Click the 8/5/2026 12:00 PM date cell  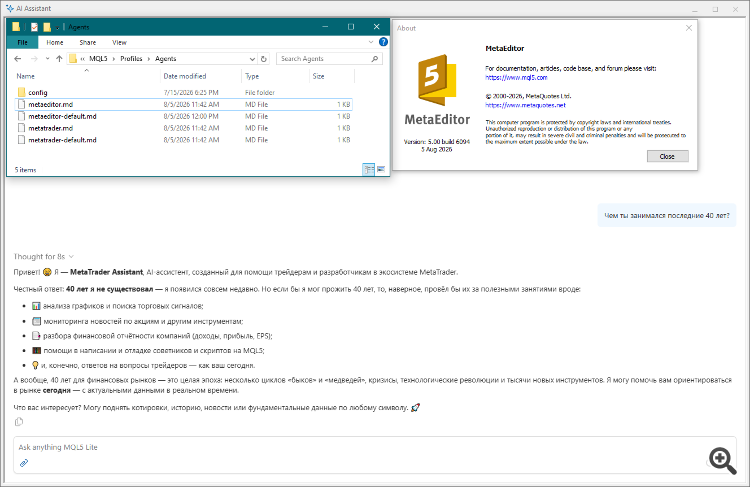click(x=191, y=116)
